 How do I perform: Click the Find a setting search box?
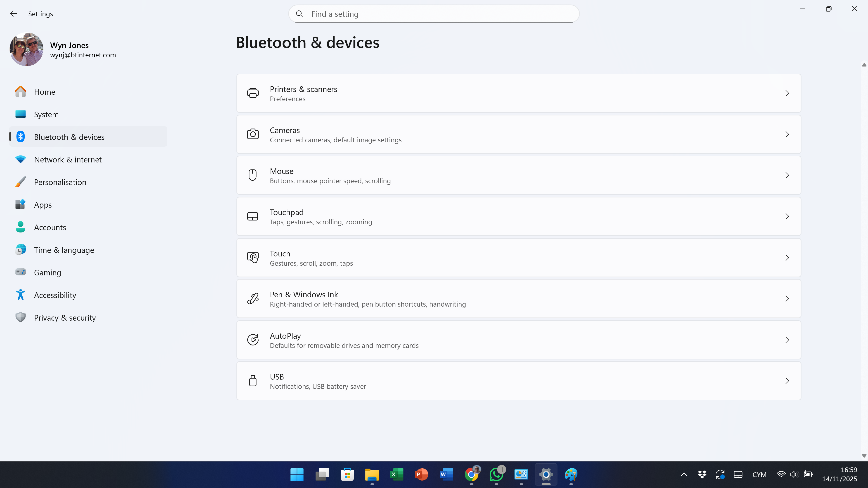[x=433, y=14]
